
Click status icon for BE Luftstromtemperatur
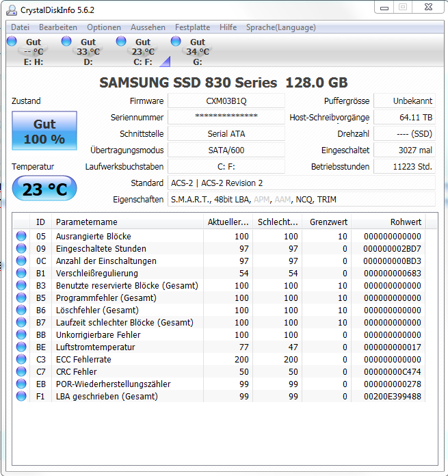(21, 347)
